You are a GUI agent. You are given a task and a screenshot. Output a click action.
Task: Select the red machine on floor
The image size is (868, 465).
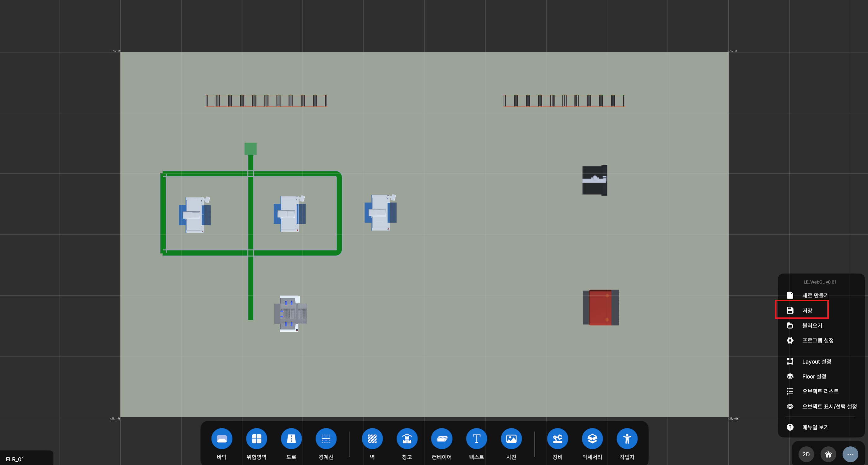[x=601, y=308]
